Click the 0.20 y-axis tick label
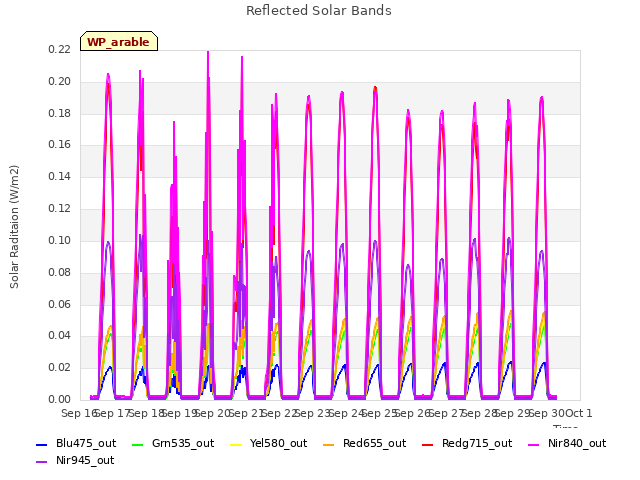 [x=59, y=81]
